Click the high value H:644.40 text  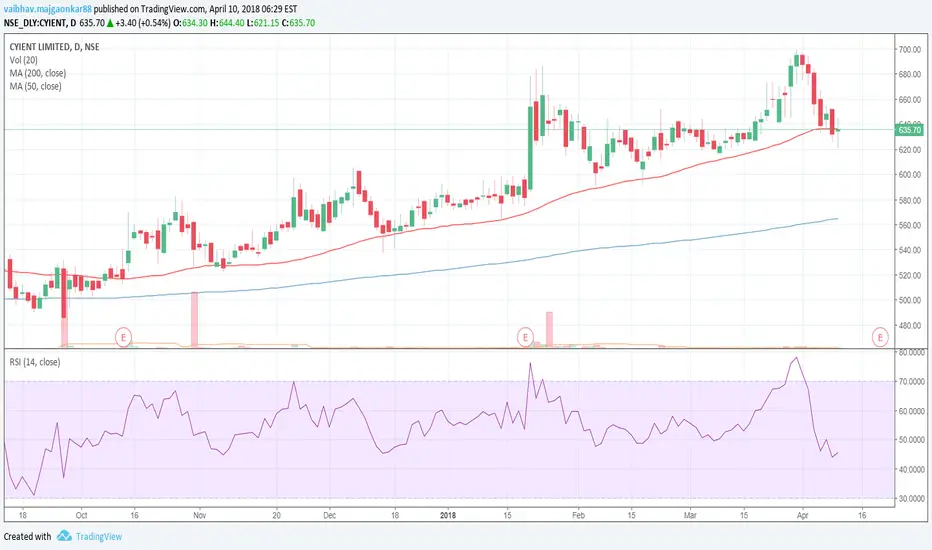[x=228, y=23]
